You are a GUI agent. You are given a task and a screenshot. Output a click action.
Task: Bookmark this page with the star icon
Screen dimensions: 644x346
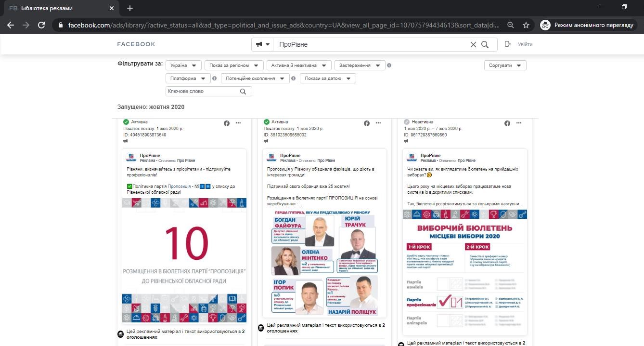526,25
